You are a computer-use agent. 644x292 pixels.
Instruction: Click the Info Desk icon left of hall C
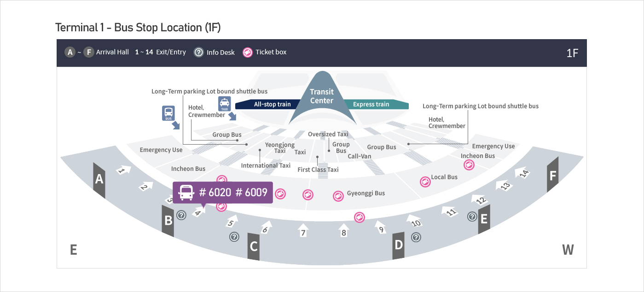click(234, 237)
